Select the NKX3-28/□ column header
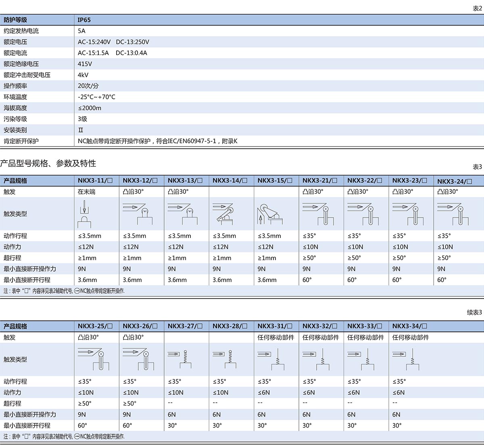 (x=230, y=326)
